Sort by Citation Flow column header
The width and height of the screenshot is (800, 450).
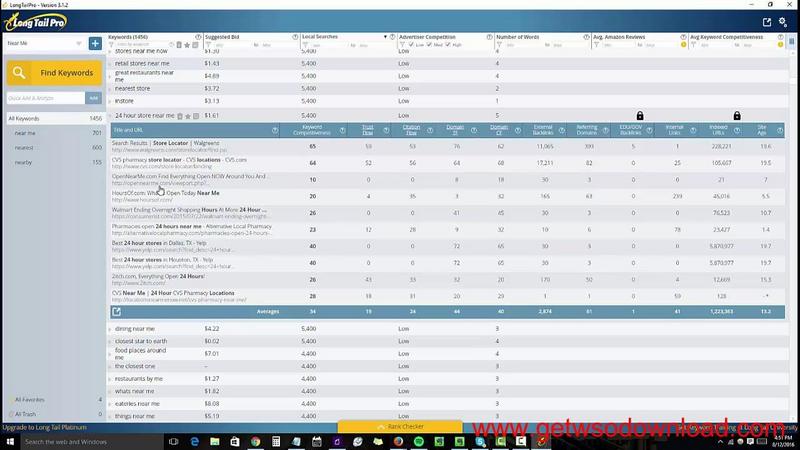(411, 130)
